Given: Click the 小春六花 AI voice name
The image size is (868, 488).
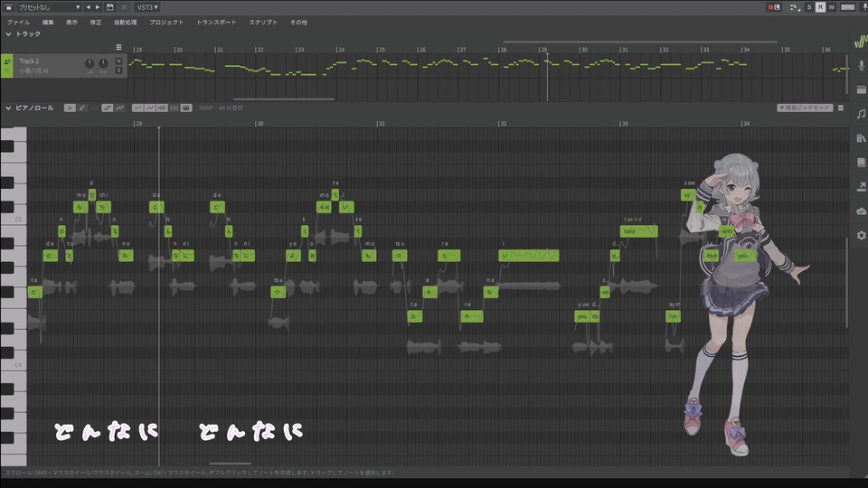Looking at the screenshot, I should pos(33,70).
